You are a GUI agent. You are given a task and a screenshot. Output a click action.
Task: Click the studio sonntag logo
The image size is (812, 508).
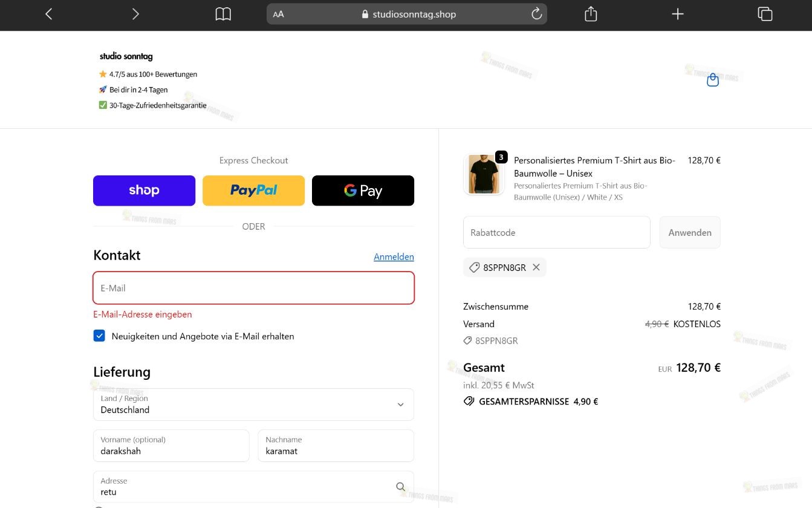[x=126, y=56]
